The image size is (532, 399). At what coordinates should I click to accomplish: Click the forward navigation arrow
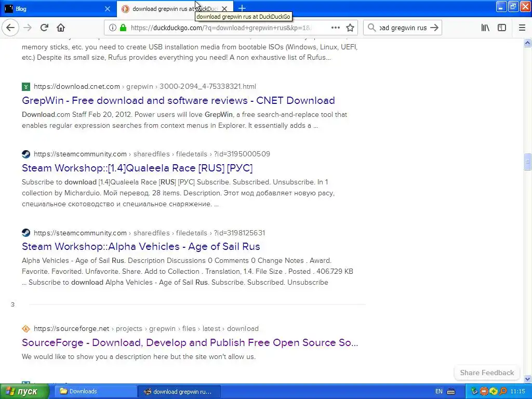(28, 28)
